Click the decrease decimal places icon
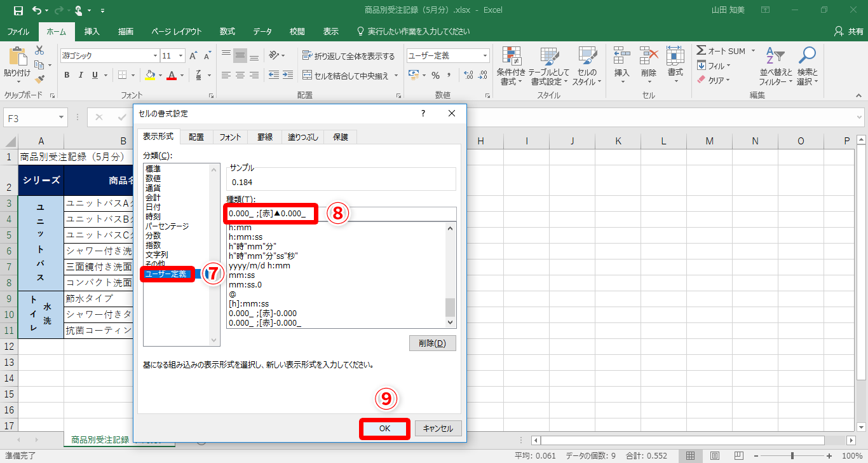The image size is (868, 463). [x=484, y=75]
